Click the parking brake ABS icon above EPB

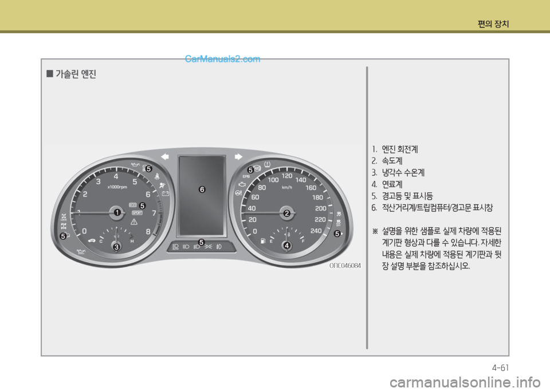257,168
